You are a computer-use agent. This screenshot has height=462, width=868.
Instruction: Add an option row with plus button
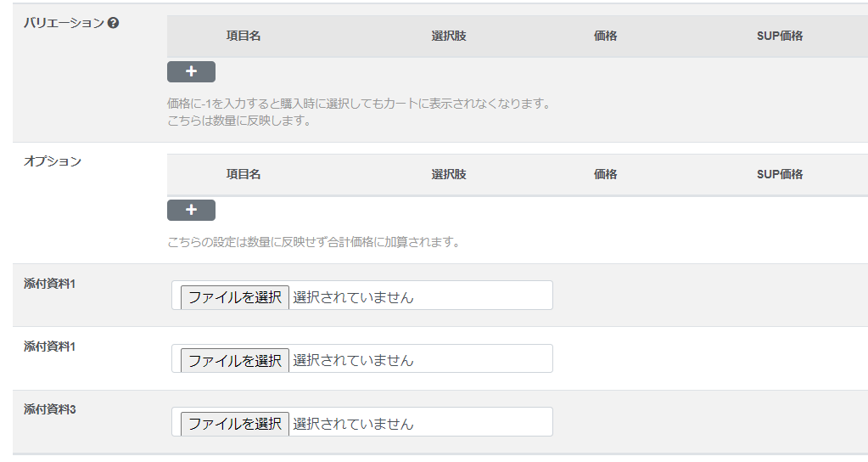tap(191, 210)
